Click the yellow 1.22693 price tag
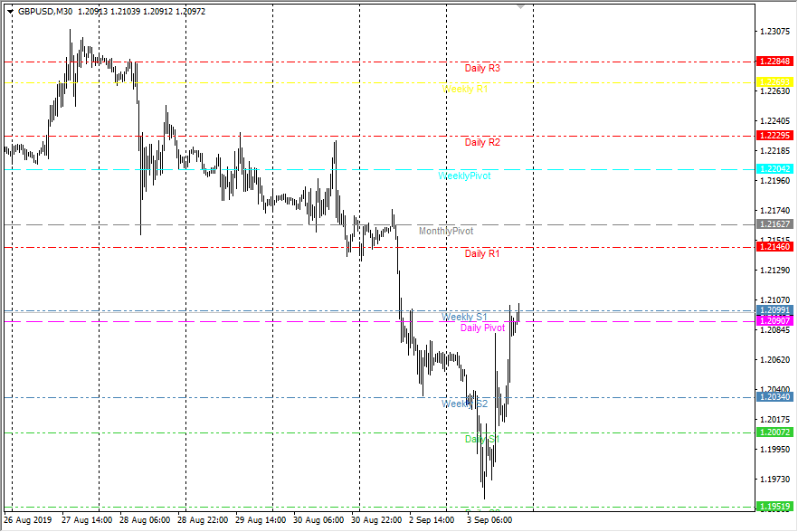This screenshot has width=798, height=532. [775, 81]
